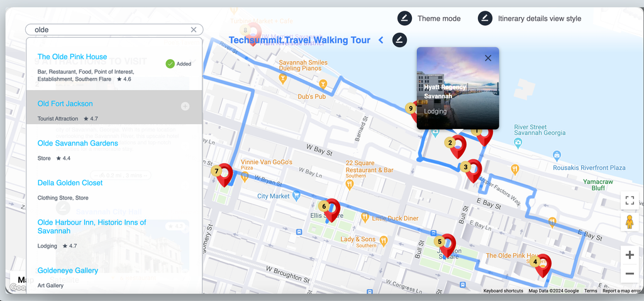Select marker 4 at The Olde Pink House
Image resolution: width=644 pixels, height=301 pixels.
[x=543, y=266]
